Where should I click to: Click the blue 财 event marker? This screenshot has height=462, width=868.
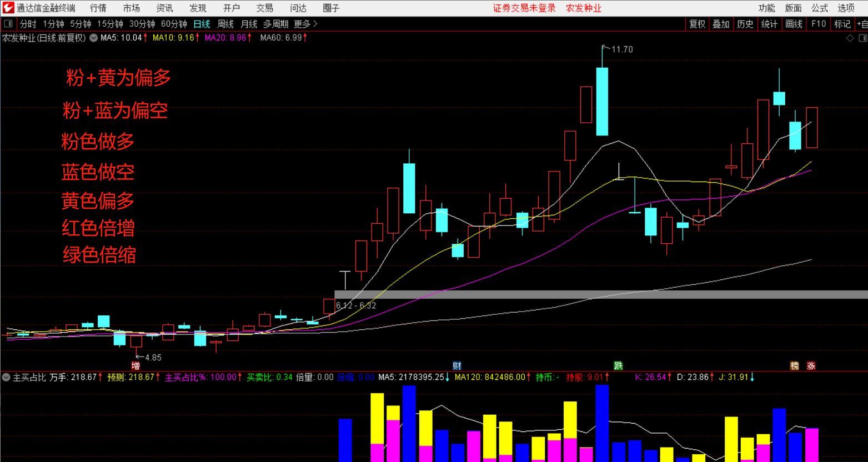pyautogui.click(x=456, y=366)
